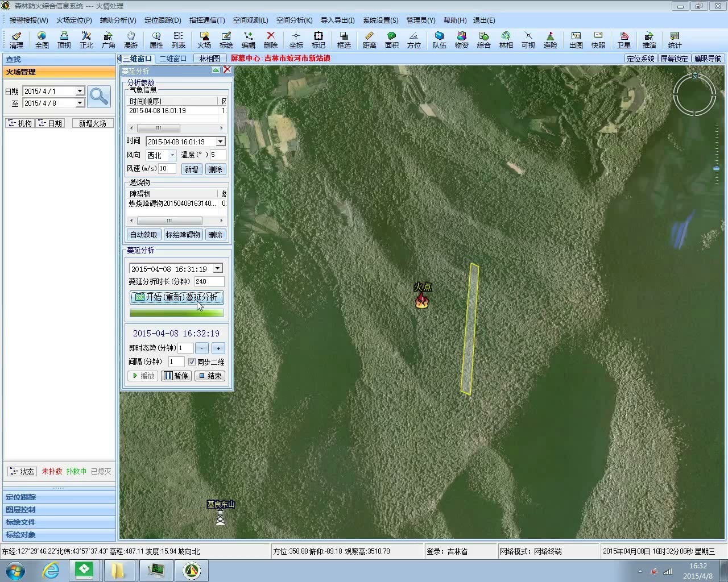Toggle the 同步二维 checkbox
Viewport: 728px width, 582px height.
(192, 362)
